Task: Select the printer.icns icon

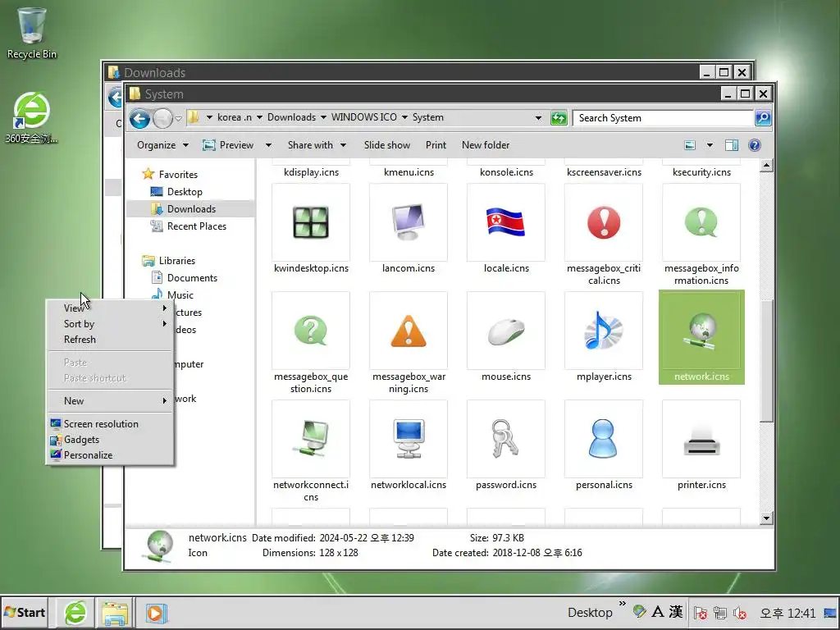Action: point(701,439)
